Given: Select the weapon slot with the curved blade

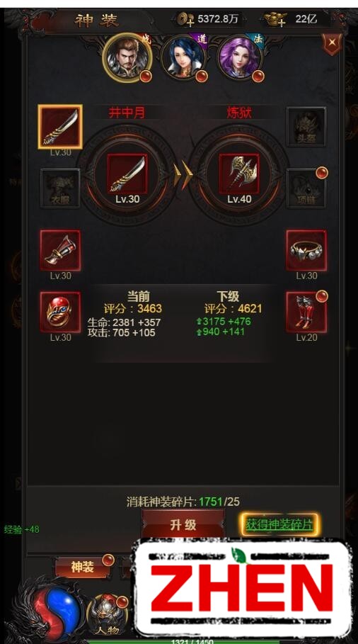Looking at the screenshot, I should (x=60, y=127).
